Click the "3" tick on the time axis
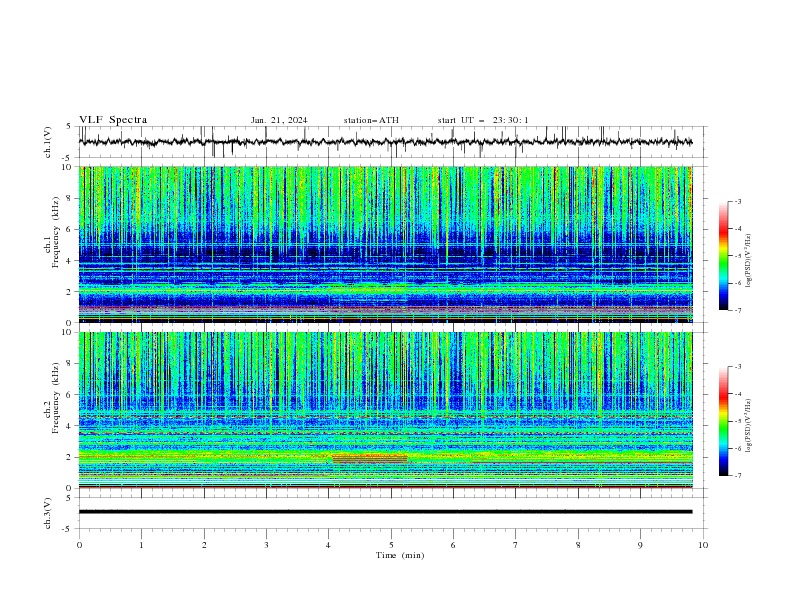 pyautogui.click(x=266, y=545)
